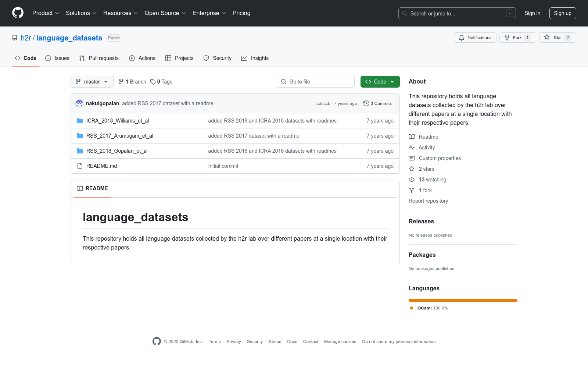Click Do not share my personal information

tap(399, 342)
